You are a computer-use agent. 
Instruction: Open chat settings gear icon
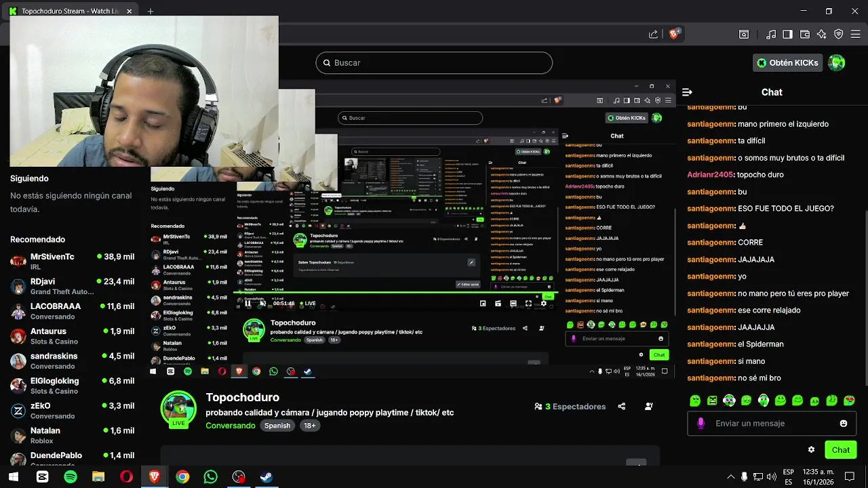[811, 449]
